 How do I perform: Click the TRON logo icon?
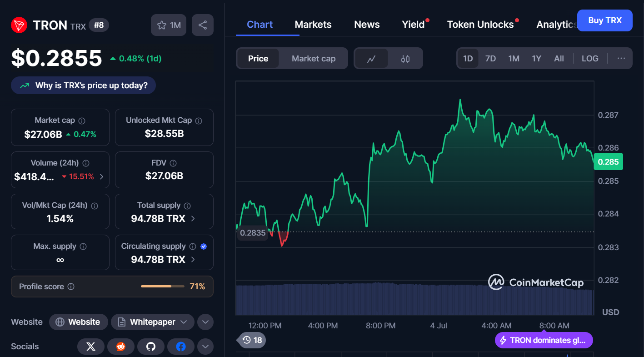(19, 25)
